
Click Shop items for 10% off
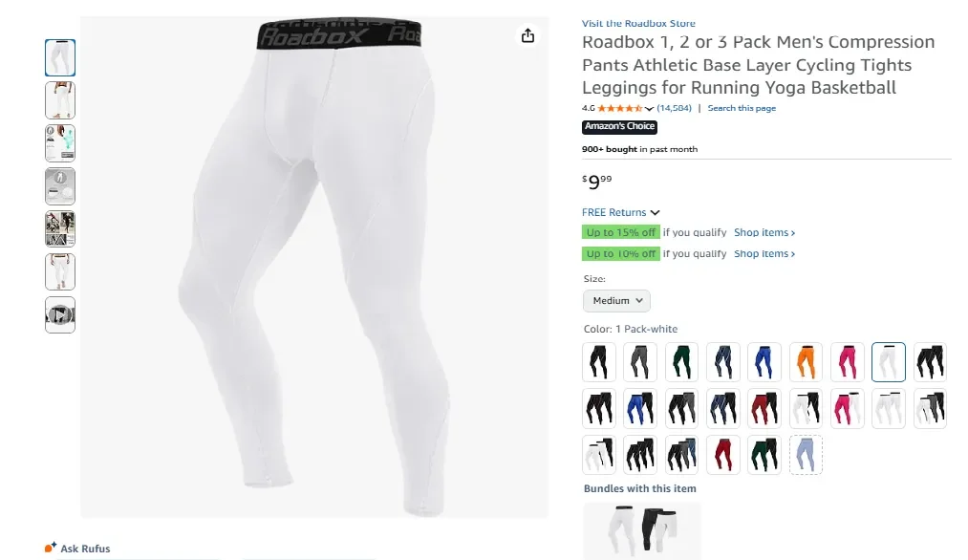pos(764,254)
